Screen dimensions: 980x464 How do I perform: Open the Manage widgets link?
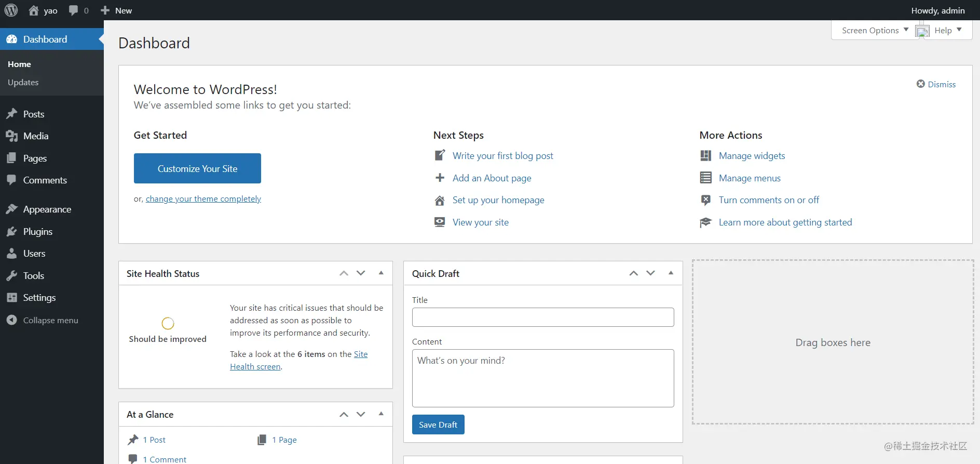[x=752, y=156]
